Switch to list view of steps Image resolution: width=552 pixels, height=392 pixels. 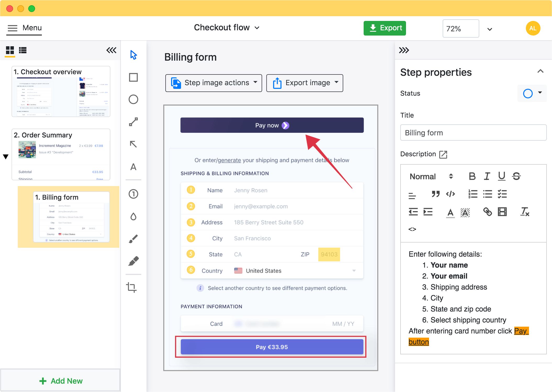pos(23,50)
